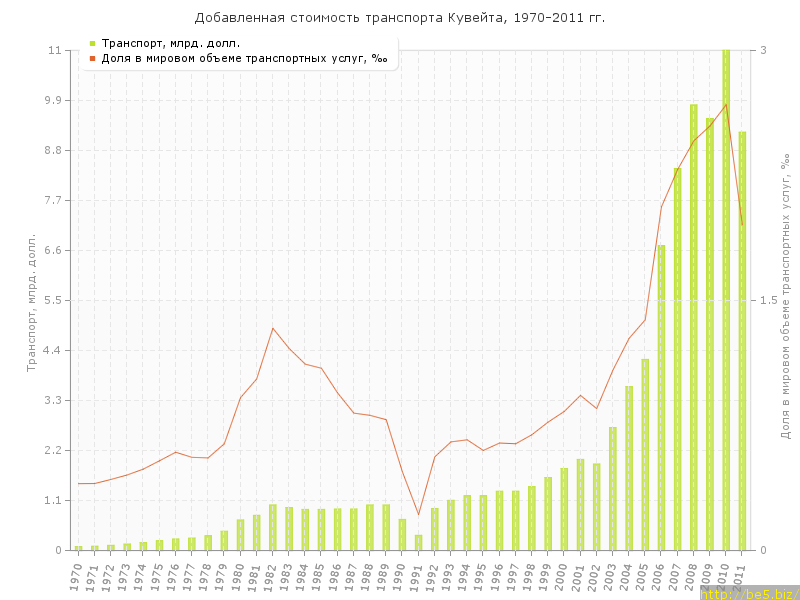Screen dimensions: 800x600
Task: Click the chart title about Kuwait transport
Action: pos(400,18)
